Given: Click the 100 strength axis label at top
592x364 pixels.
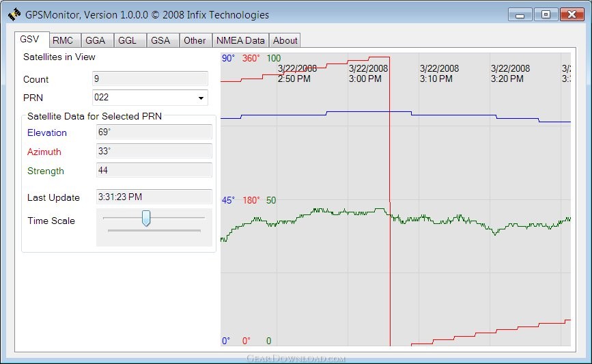Looking at the screenshot, I should point(274,58).
